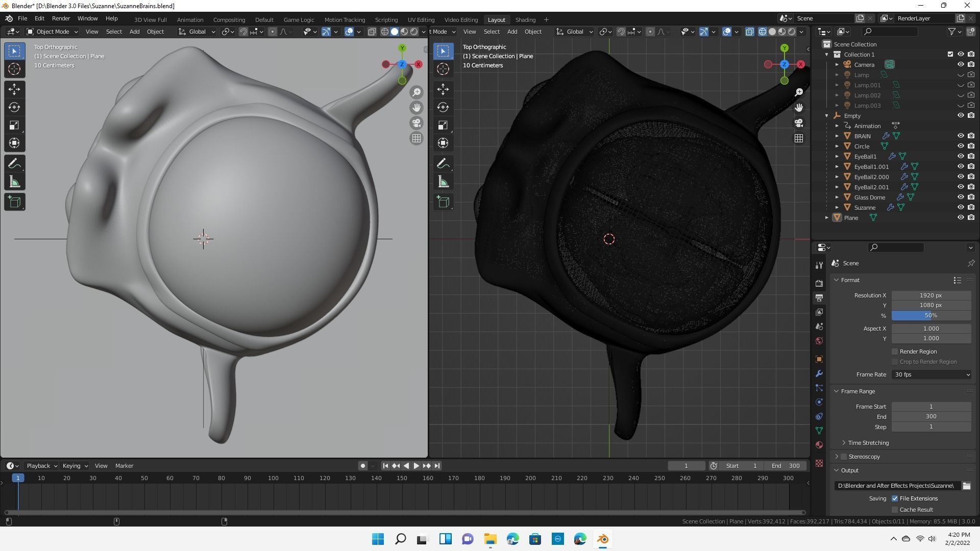Enable the Render Region checkbox
Screen dimensions: 980x551
pyautogui.click(x=895, y=352)
